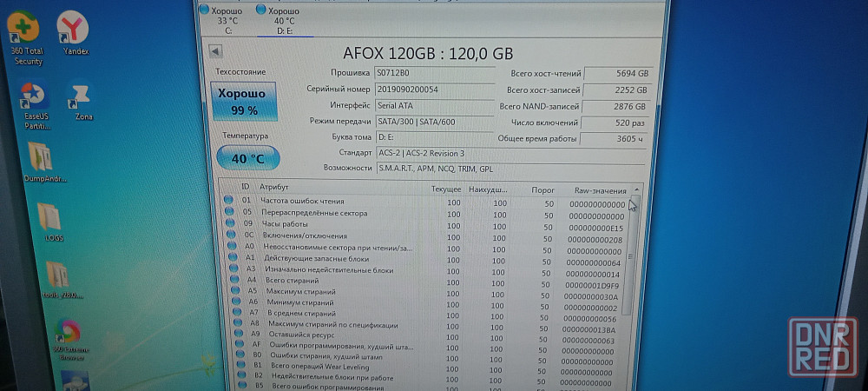Click the raw value 00000001D9F9
The height and width of the screenshot is (391, 868).
(x=592, y=286)
